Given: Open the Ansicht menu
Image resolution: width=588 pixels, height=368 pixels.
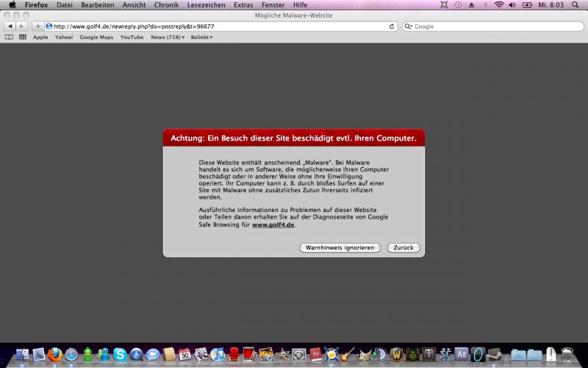Looking at the screenshot, I should click(x=134, y=5).
